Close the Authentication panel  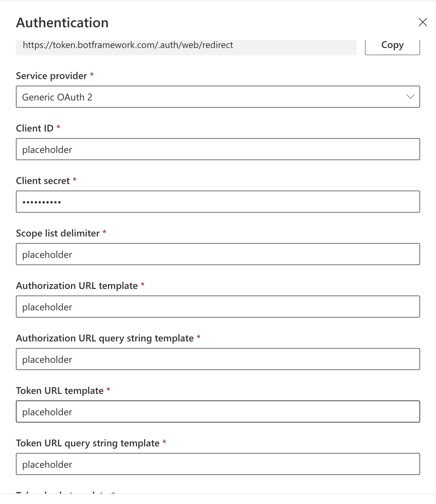(423, 22)
